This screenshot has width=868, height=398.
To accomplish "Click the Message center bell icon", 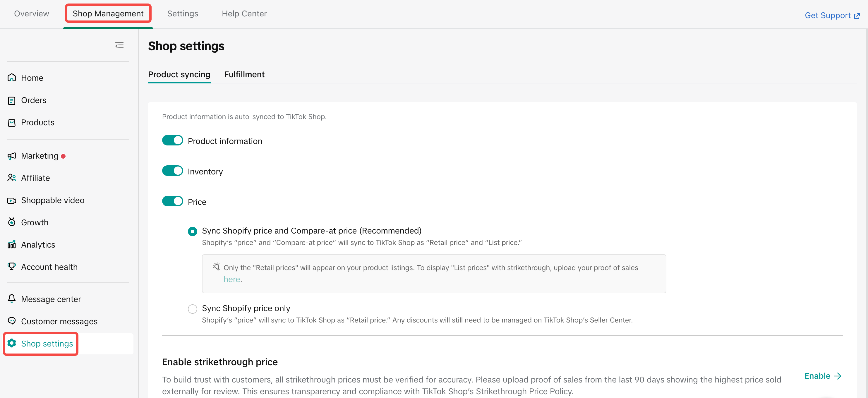I will 12,299.
